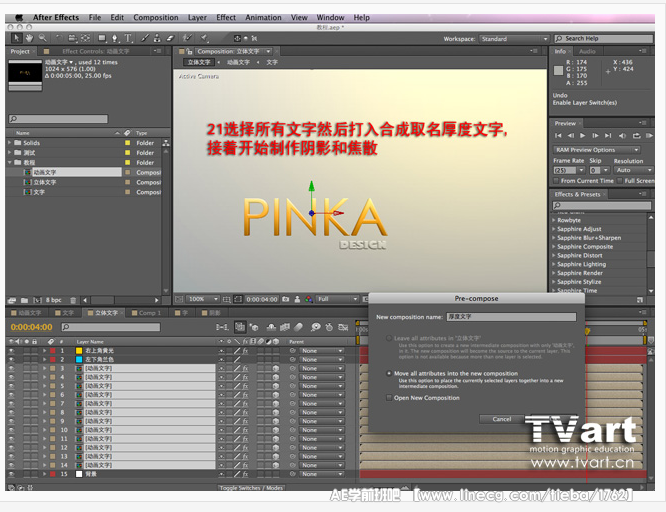This screenshot has width=666, height=512.
Task: Click the 0:00:04:00 timecode in viewer
Action: [x=262, y=299]
